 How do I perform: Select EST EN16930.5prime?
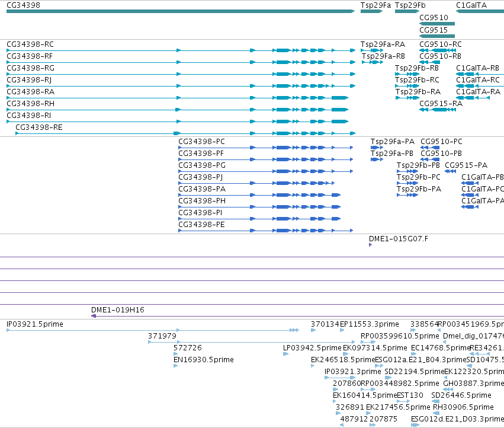pos(175,366)
